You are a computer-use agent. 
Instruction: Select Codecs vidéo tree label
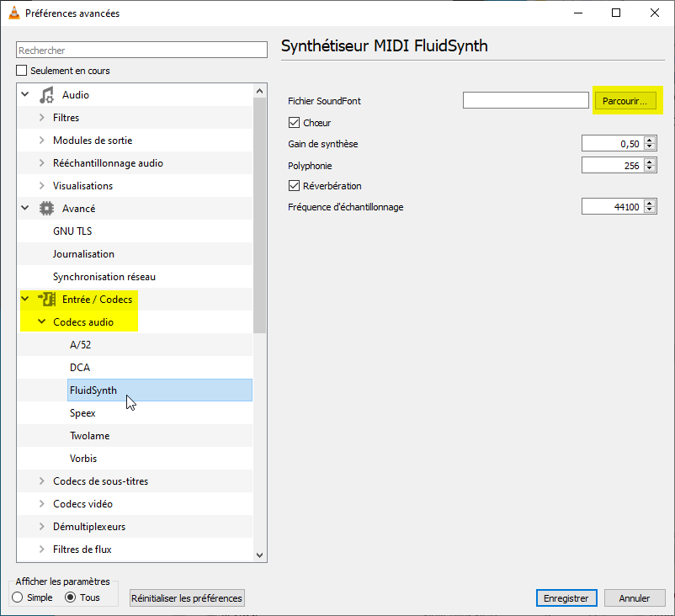(83, 504)
